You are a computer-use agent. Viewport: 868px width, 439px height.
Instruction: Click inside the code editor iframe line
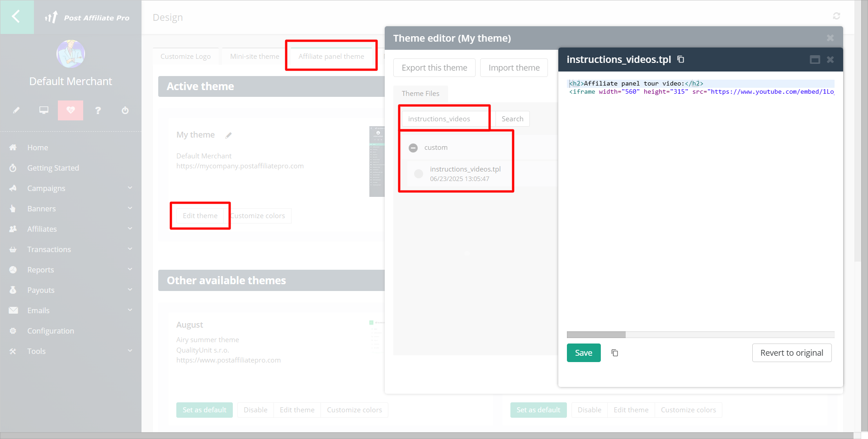(701, 92)
